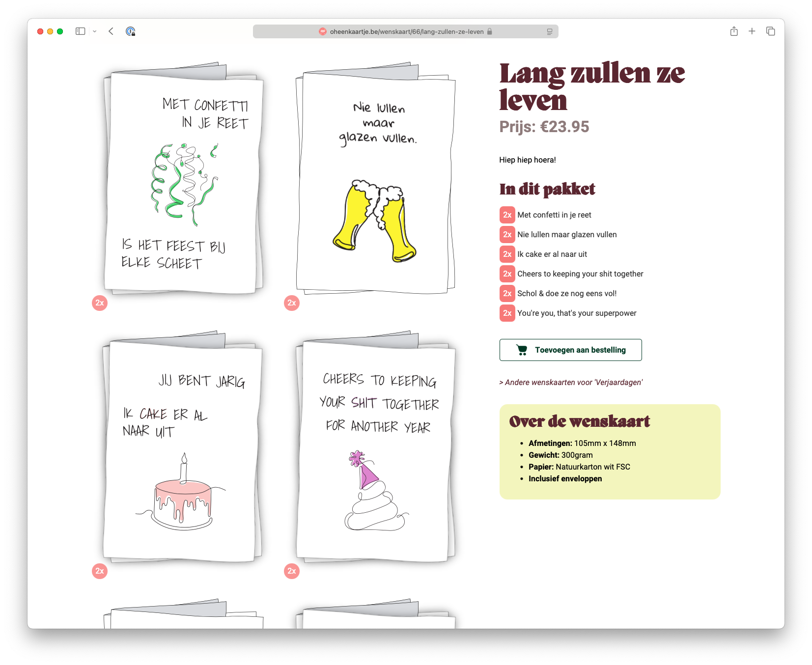The width and height of the screenshot is (812, 665).
Task: Click 2x badge beside 'Ik cake er al naar uit'
Action: pos(507,254)
